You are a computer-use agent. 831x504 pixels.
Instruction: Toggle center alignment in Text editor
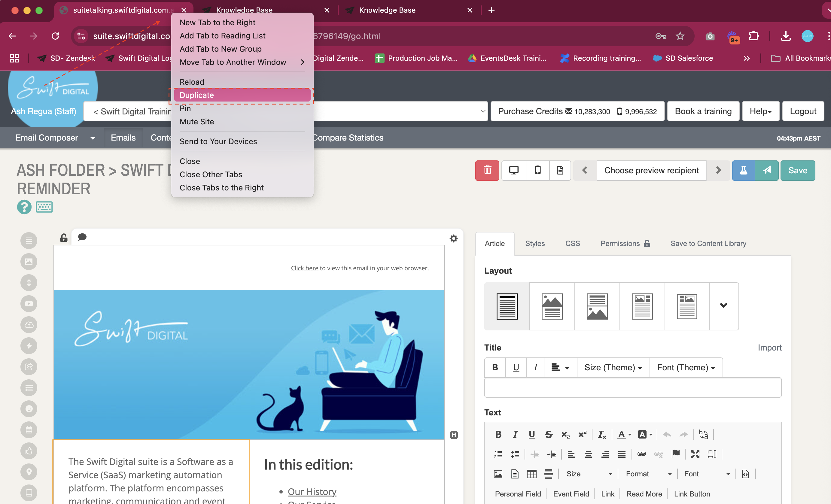click(588, 454)
